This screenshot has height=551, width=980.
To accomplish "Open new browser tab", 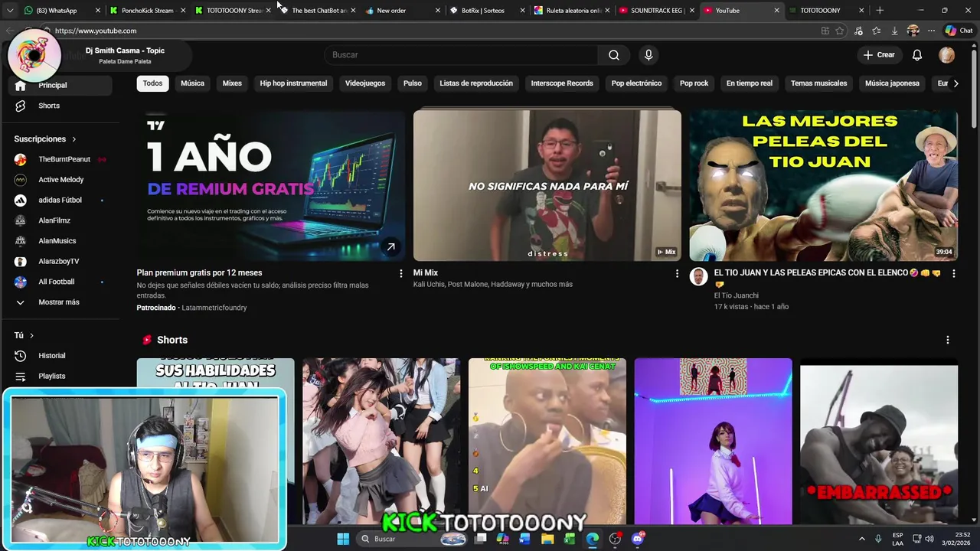I will tap(880, 11).
